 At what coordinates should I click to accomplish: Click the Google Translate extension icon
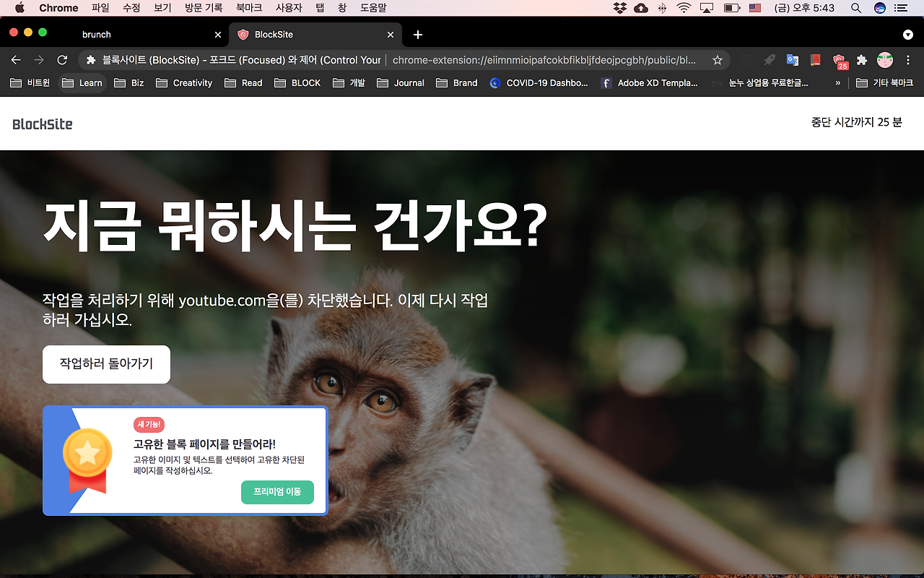pos(791,61)
